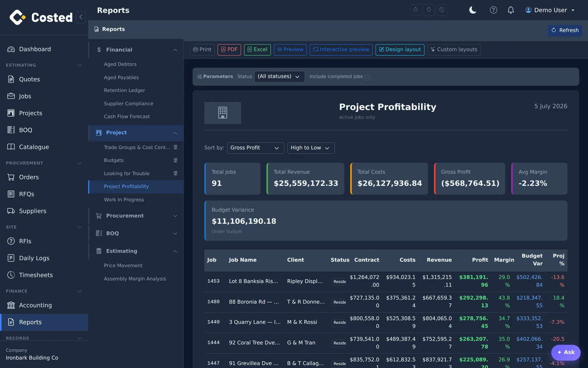Go to Dashboard in sidebar
The image size is (588, 368).
tap(44, 49)
